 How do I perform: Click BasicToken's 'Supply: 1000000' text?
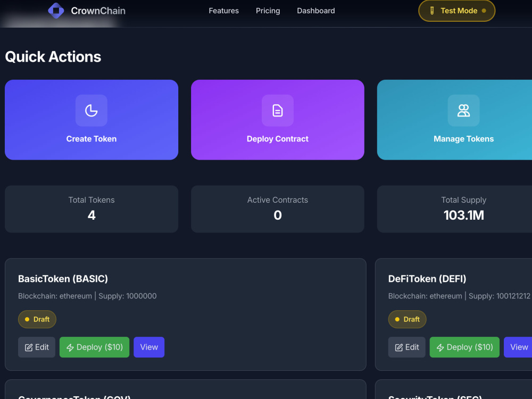click(128, 296)
